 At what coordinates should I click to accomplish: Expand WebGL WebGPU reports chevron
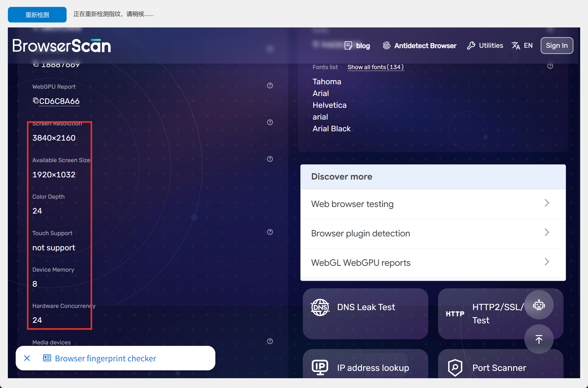547,262
